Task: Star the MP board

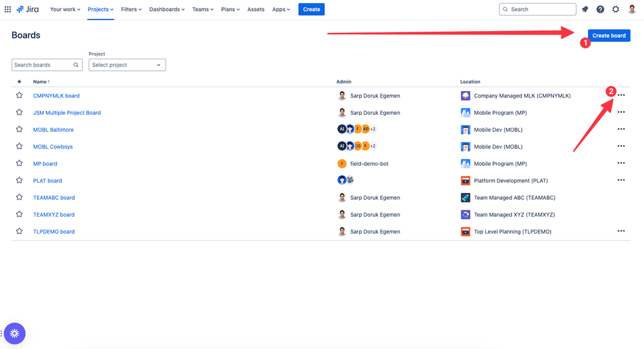Action: [19, 163]
